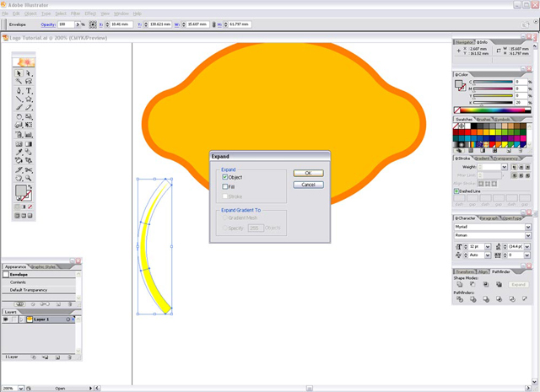Click Cancel in the Expand dialog
Image resolution: width=540 pixels, height=392 pixels.
click(308, 185)
